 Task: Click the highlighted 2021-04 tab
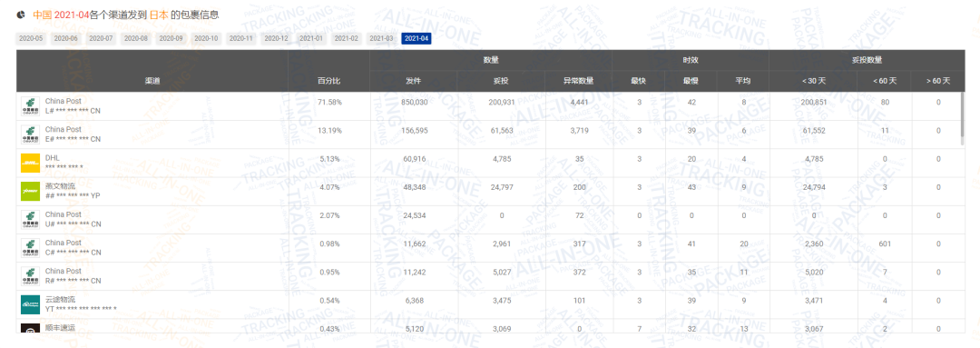(416, 39)
